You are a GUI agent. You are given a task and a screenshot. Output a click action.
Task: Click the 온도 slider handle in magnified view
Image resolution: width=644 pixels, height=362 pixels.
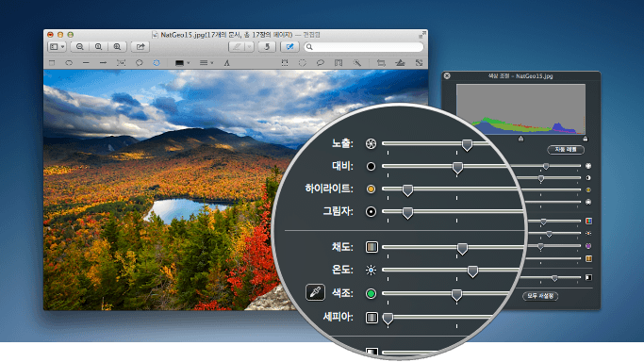pos(472,271)
